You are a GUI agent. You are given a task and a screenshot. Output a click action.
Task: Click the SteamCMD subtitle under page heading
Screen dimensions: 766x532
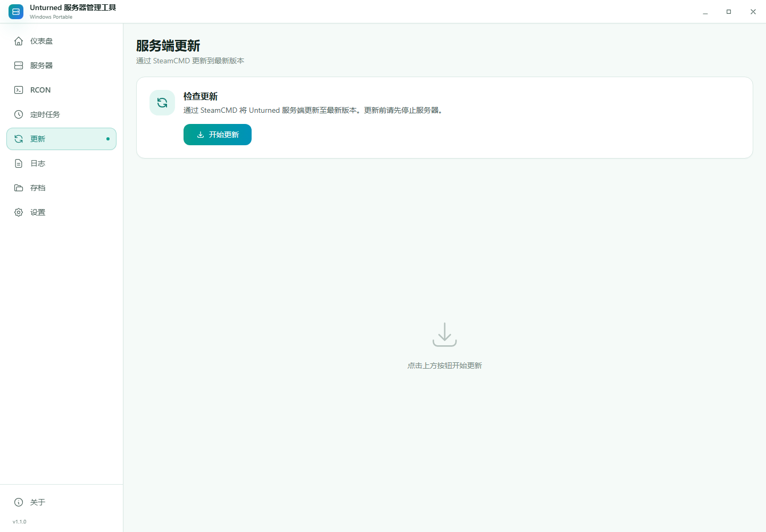[190, 61]
